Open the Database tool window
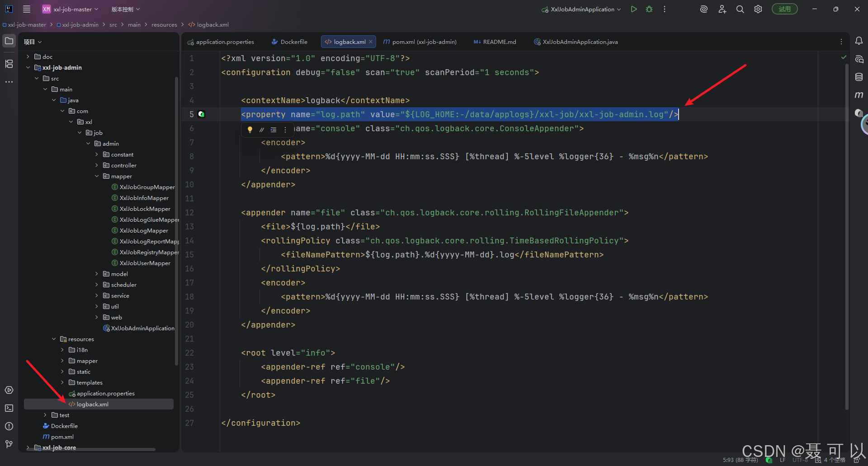Screen dimensions: 868x466 (859, 77)
